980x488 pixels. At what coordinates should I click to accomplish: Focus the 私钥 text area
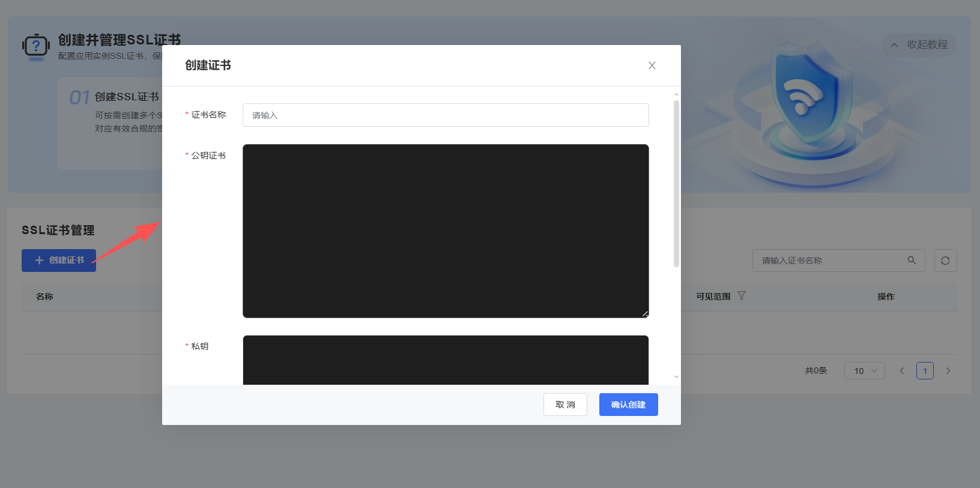pyautogui.click(x=446, y=360)
